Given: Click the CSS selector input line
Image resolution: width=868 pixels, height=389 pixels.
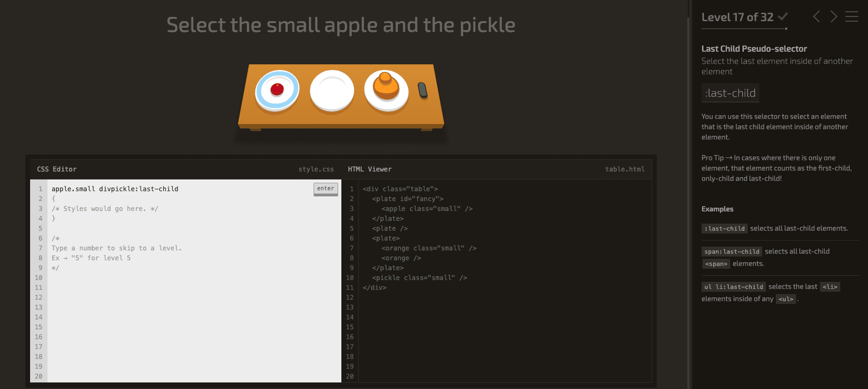Looking at the screenshot, I should 181,189.
